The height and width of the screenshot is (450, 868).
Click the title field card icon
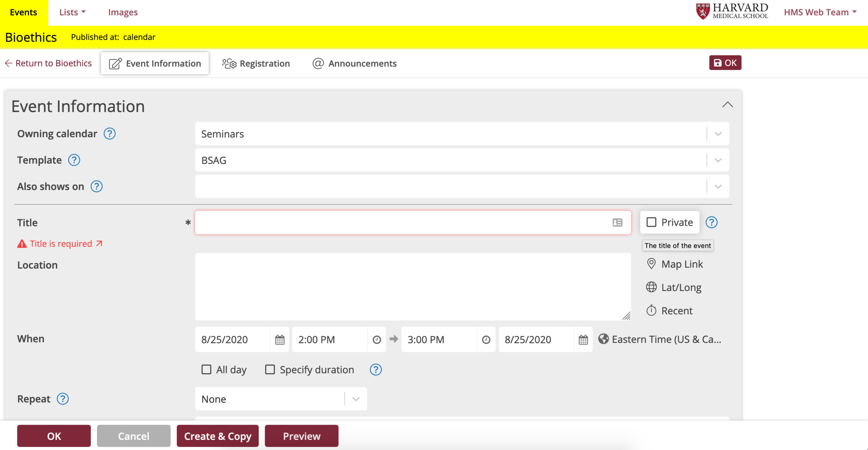point(617,223)
